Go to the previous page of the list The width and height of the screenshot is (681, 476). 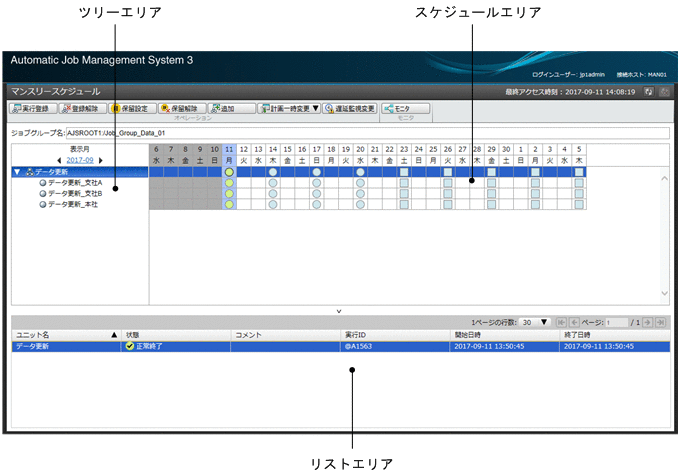[x=574, y=322]
